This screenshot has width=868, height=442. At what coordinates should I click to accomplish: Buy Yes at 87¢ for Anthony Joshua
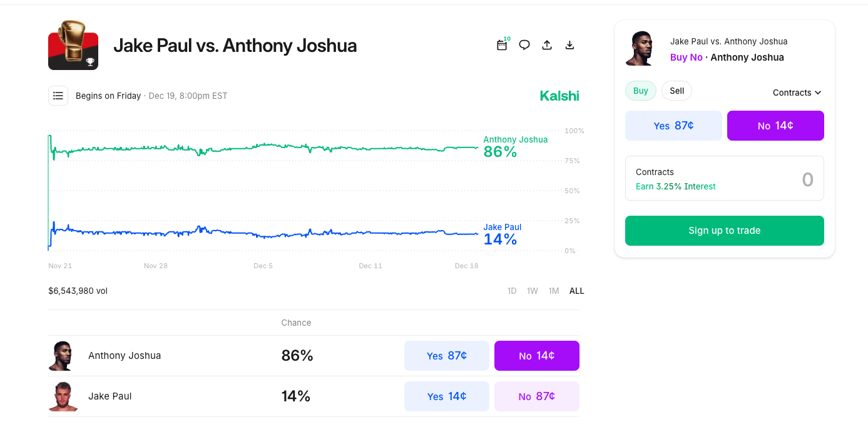click(x=446, y=355)
